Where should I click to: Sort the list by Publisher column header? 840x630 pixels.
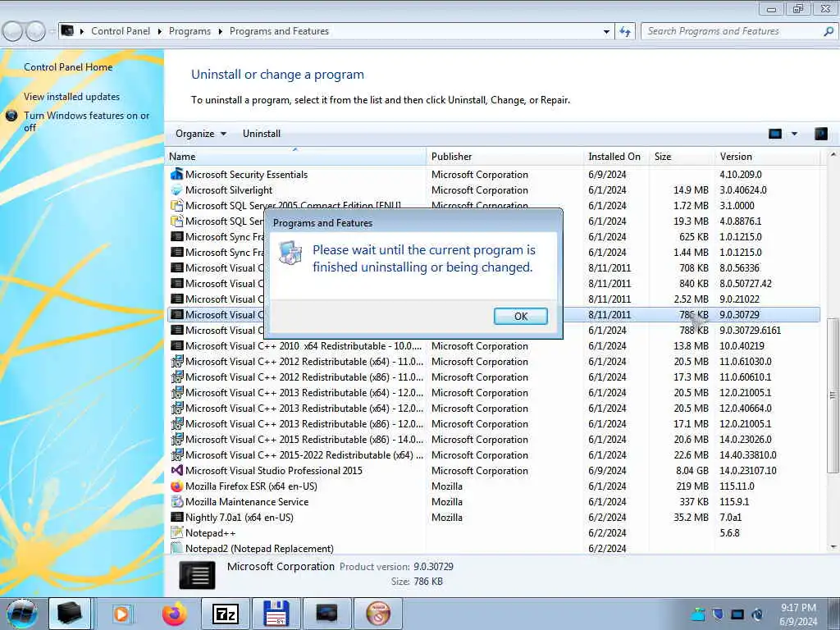505,157
